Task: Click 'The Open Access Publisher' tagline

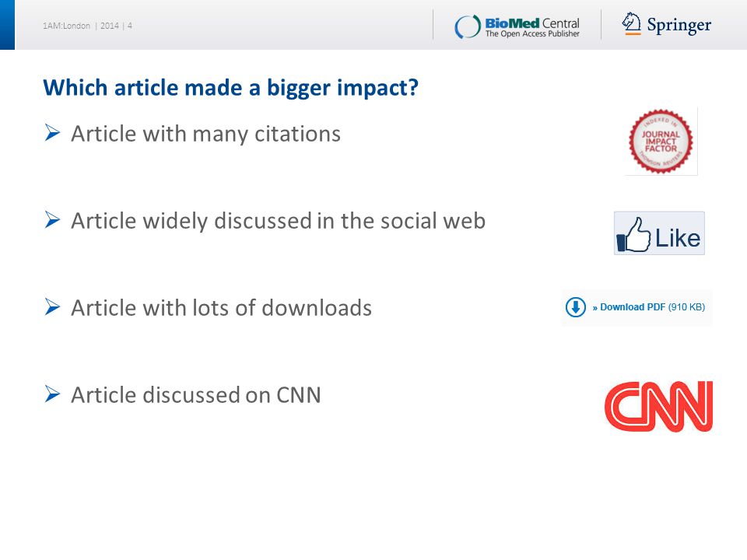Action: pyautogui.click(x=532, y=33)
